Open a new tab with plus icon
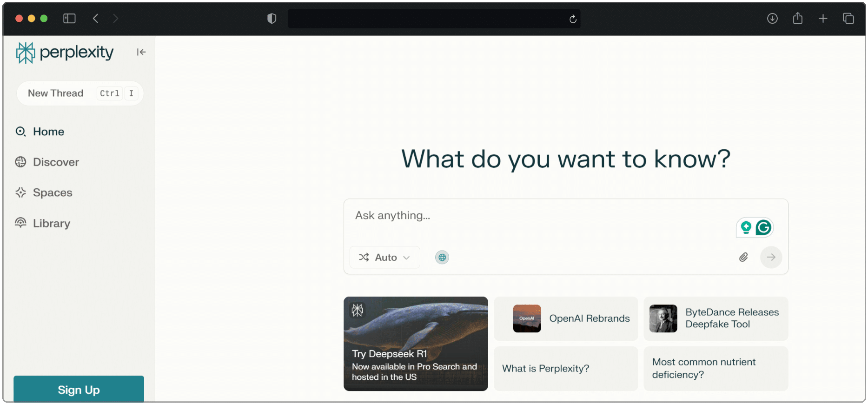Screen dimensions: 868x404 pyautogui.click(x=823, y=19)
